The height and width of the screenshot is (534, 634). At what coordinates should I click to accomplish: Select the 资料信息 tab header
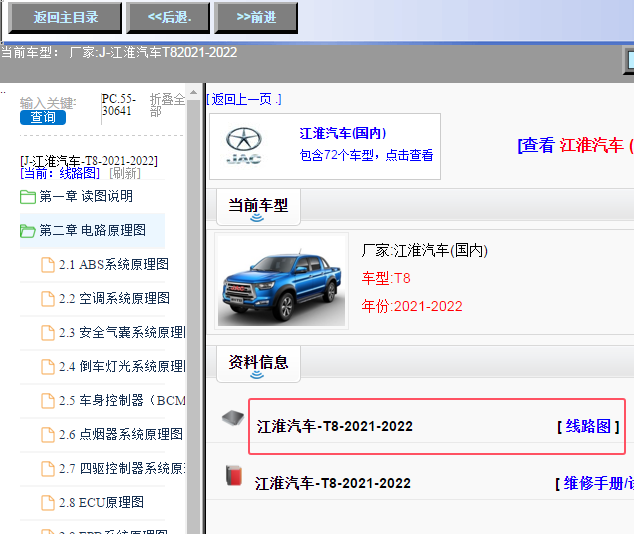click(x=258, y=363)
